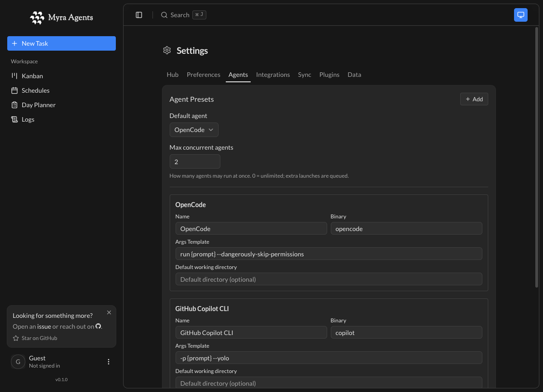Click the settings page vertical scrollbar

(x=537, y=157)
